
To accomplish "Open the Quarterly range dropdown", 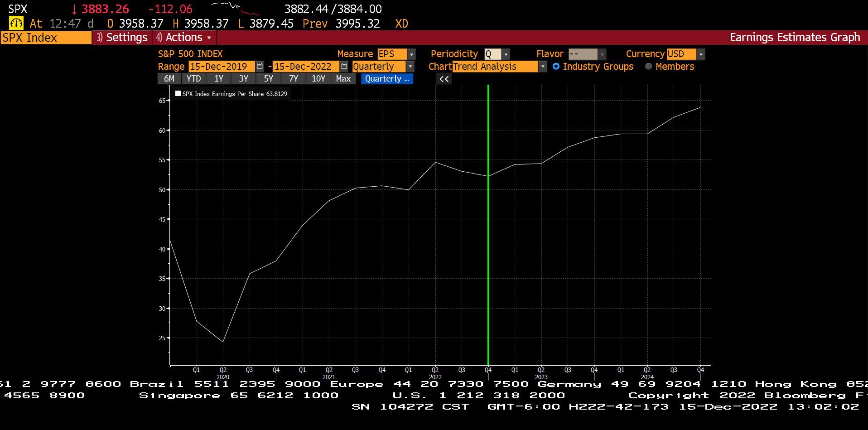I will [x=410, y=66].
